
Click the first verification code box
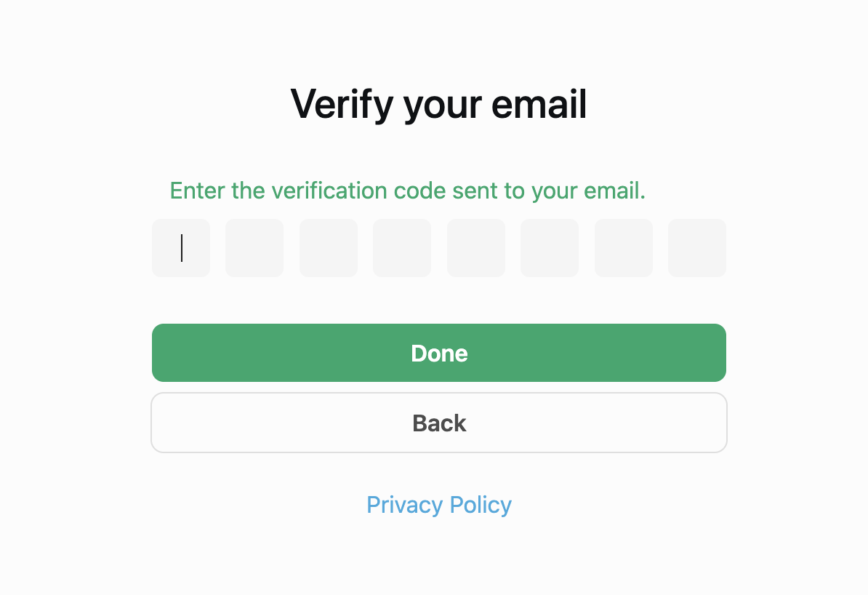point(181,248)
